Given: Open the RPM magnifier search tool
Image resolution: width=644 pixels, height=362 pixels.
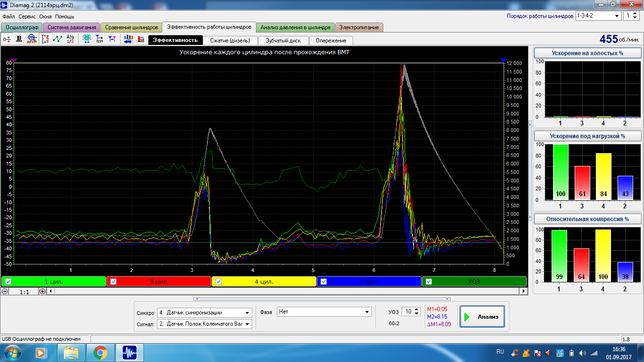Looking at the screenshot, I should (x=32, y=39).
